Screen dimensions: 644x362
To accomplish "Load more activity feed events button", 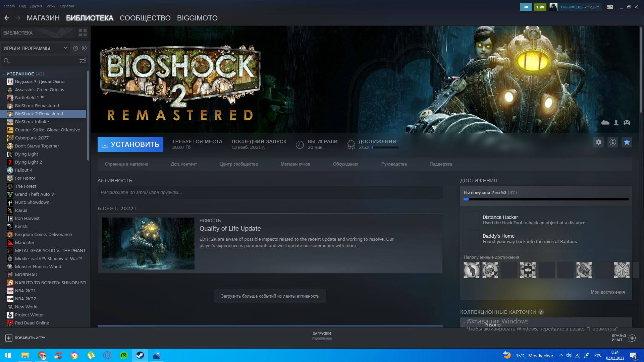I will click(x=270, y=296).
